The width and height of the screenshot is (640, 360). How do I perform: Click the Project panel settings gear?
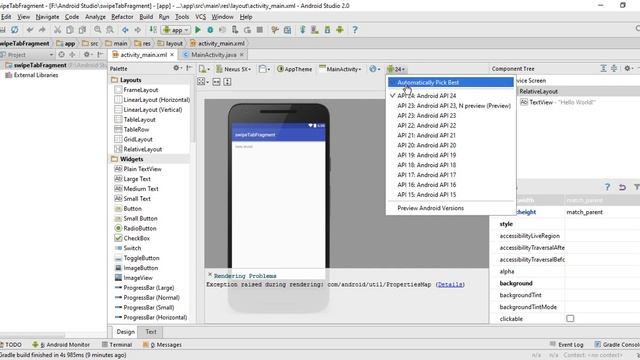87,54
